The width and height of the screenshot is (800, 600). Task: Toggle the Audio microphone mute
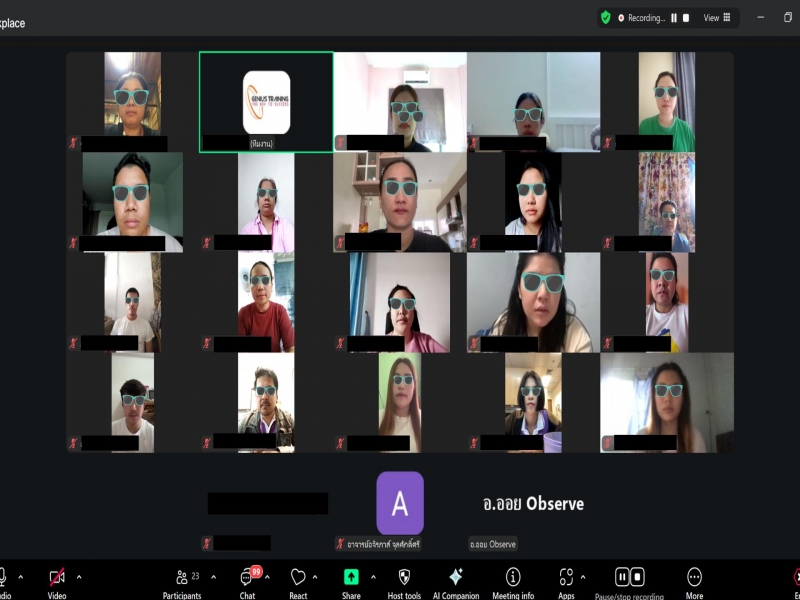[x=3, y=578]
